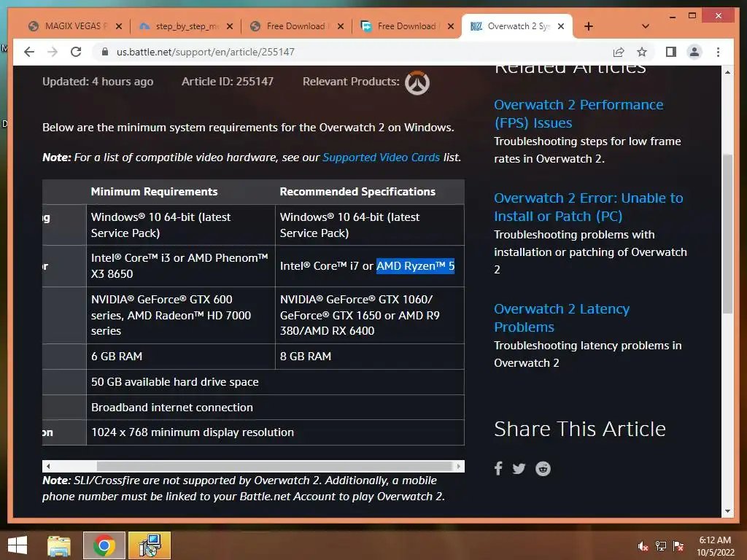Click the 8 GB RAM cell
Viewport: 747px width, 560px height.
(370, 356)
